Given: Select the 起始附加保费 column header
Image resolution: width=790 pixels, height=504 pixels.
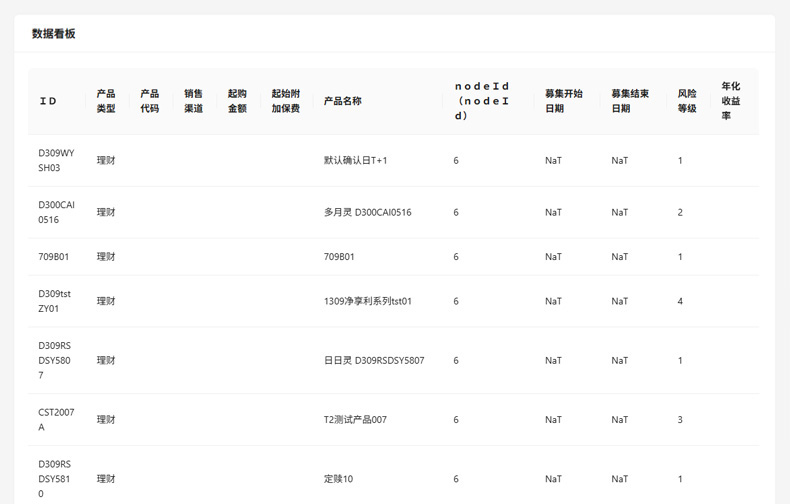Looking at the screenshot, I should (x=285, y=101).
